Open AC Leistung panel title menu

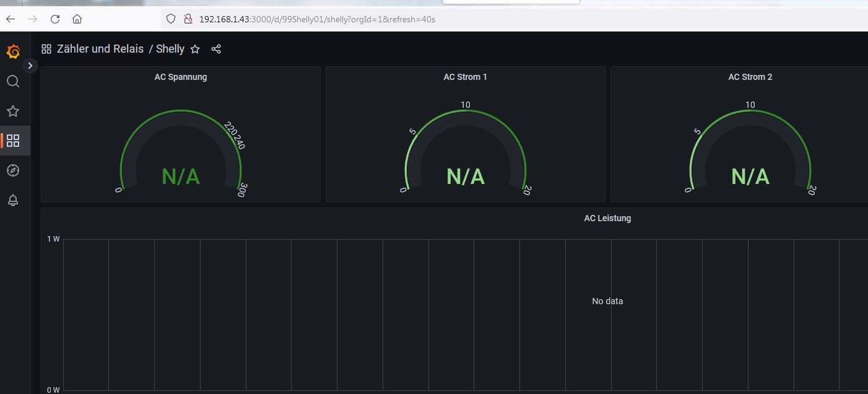[607, 218]
